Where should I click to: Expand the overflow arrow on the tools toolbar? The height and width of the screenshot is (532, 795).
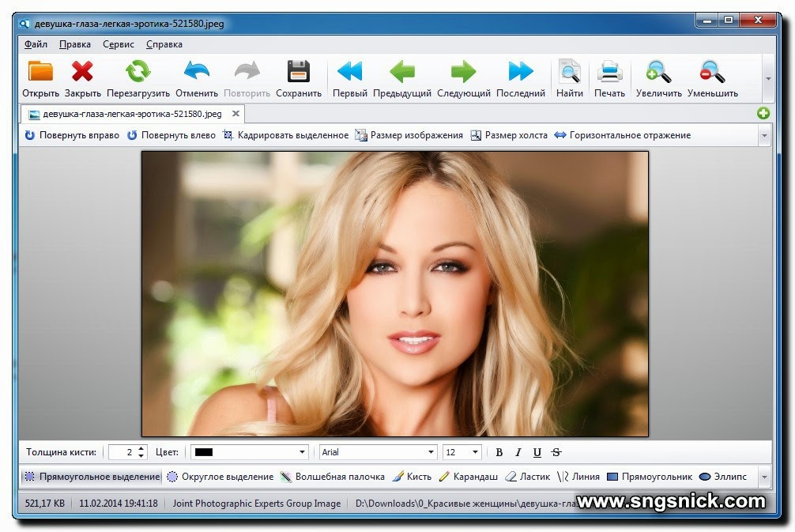[x=763, y=477]
